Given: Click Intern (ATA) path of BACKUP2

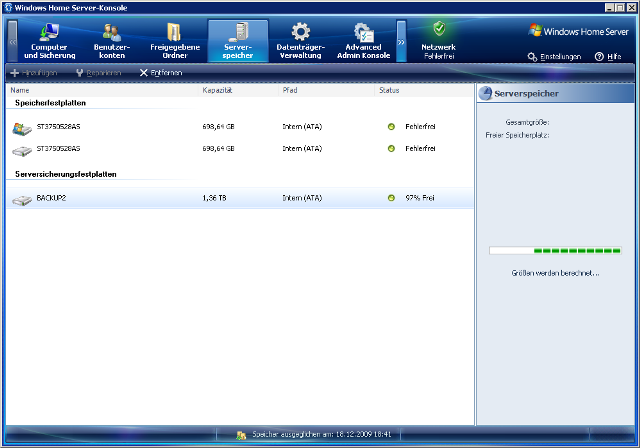Looking at the screenshot, I should pos(302,198).
